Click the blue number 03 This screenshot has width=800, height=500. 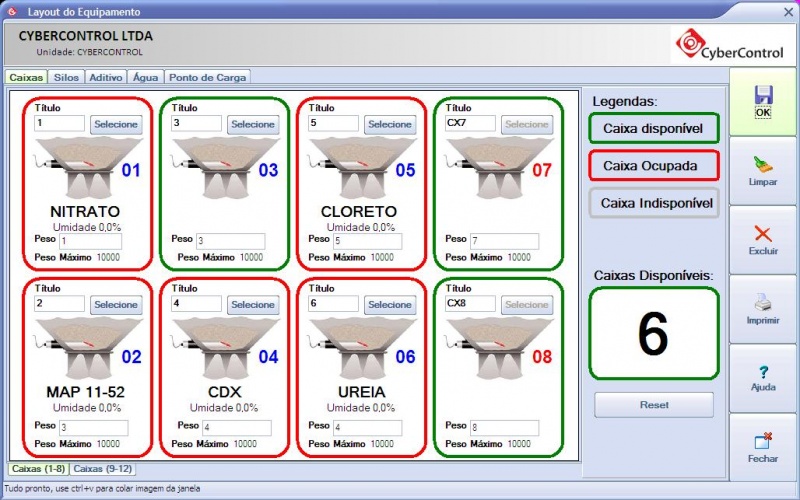pos(268,170)
